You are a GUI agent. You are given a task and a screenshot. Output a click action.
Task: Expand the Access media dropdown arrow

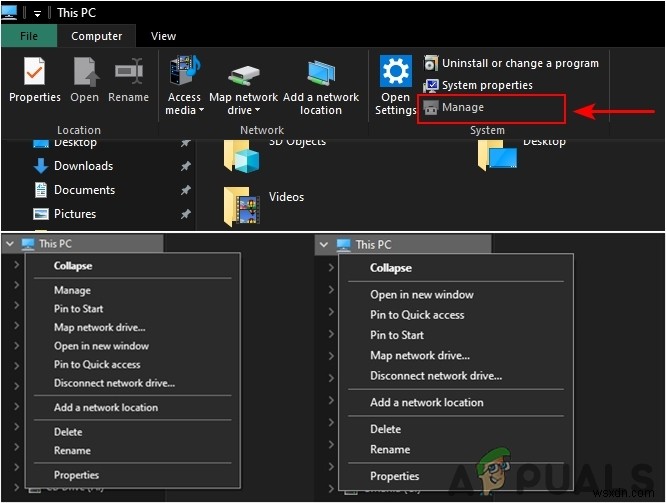(201, 110)
